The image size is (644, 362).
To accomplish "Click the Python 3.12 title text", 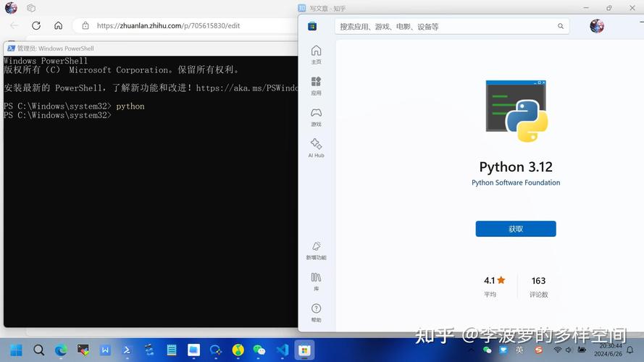I will (516, 167).
